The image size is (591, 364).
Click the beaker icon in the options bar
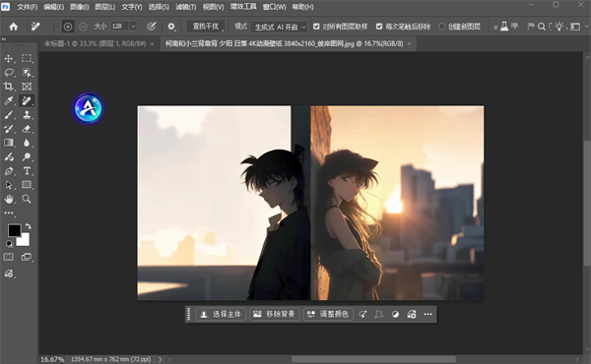[x=504, y=27]
